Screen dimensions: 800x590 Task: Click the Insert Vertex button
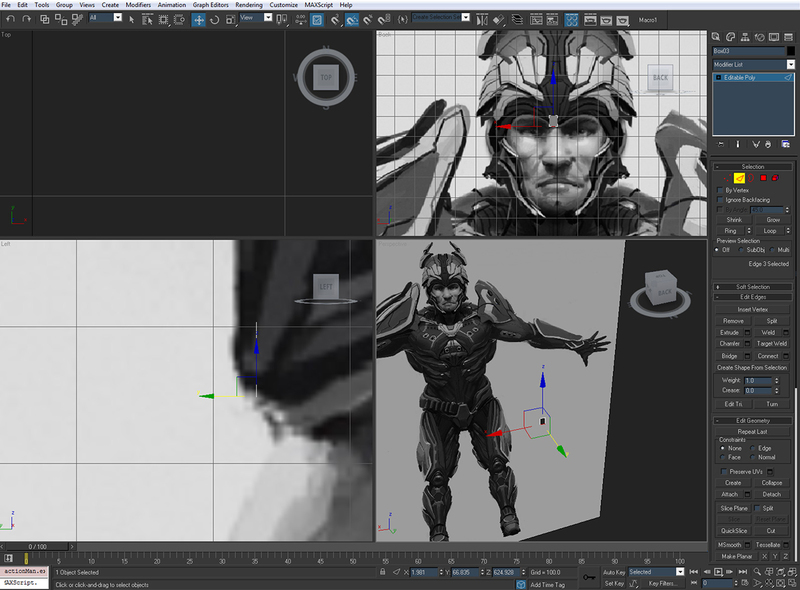753,309
